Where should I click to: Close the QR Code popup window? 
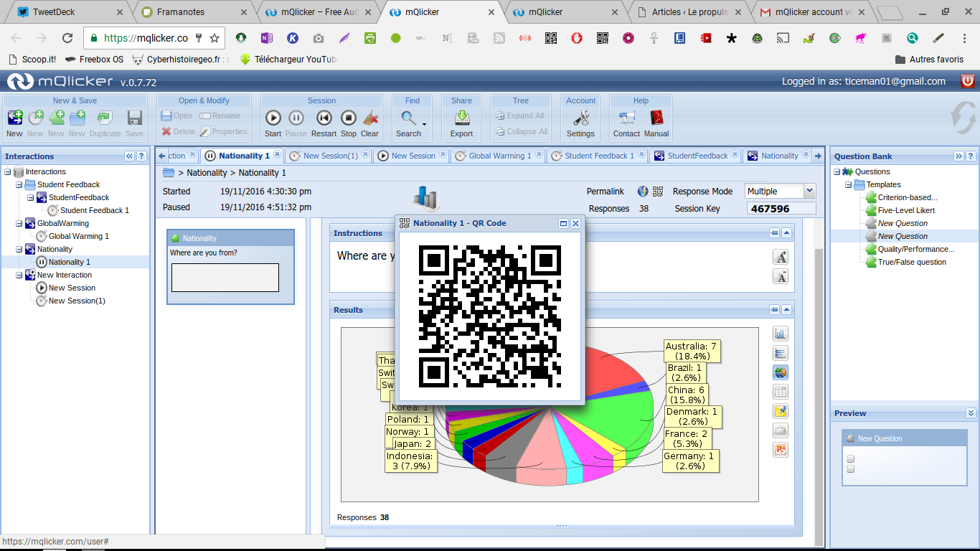(575, 223)
